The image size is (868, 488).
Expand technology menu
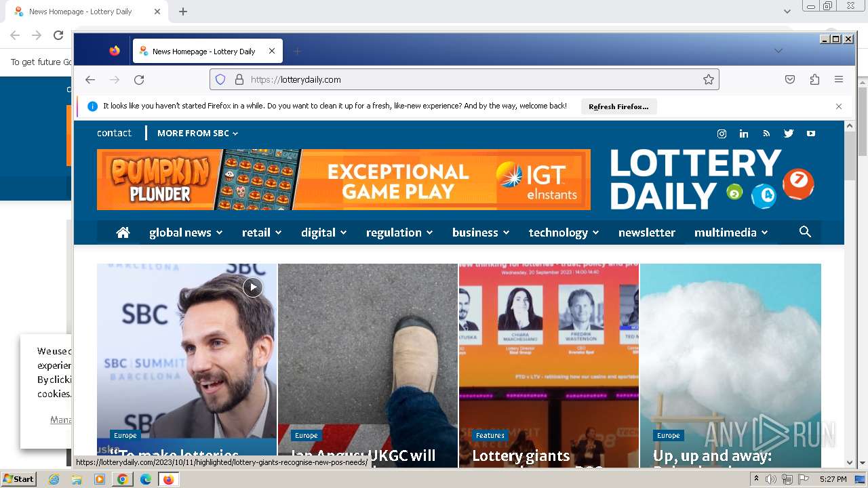564,232
